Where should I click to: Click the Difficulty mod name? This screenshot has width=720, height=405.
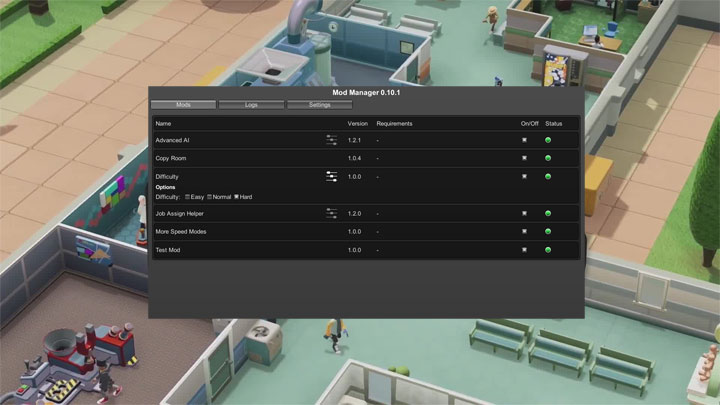(x=167, y=176)
